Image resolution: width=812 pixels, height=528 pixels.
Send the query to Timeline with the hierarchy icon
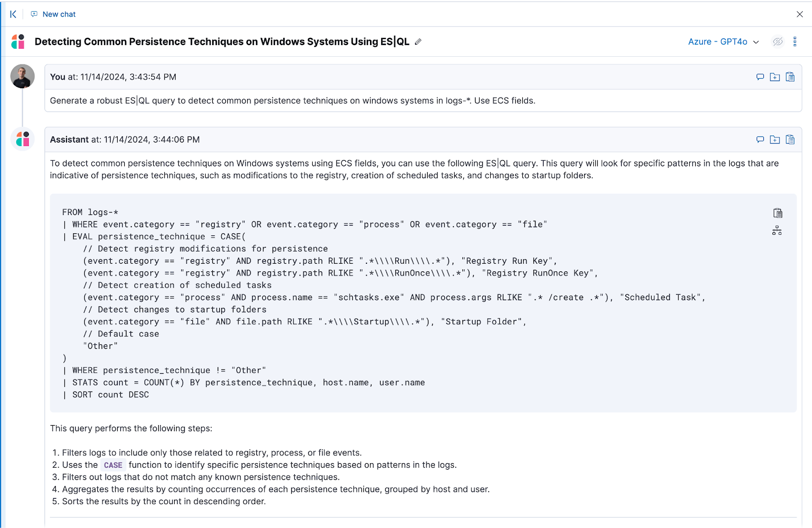tap(777, 231)
